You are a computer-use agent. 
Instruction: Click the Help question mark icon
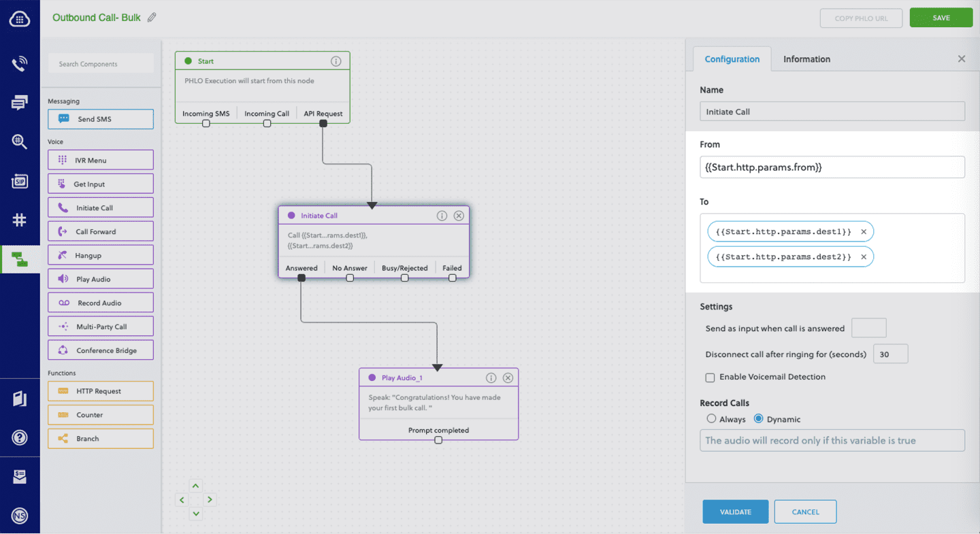tap(20, 437)
